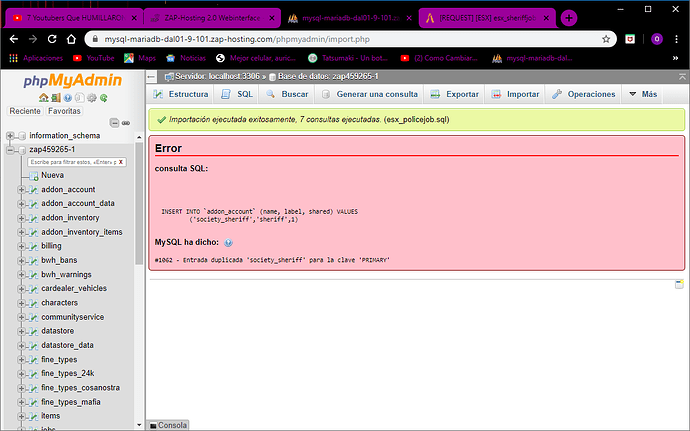Click the navigation panel scrollbar down arrow
The width and height of the screenshot is (690, 431).
[x=139, y=425]
